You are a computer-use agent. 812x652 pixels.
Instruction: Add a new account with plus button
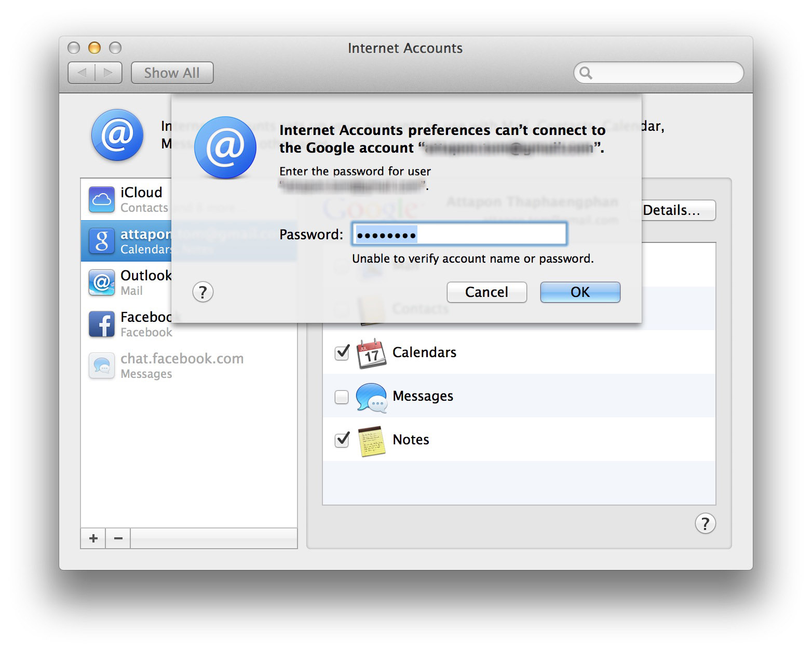93,538
